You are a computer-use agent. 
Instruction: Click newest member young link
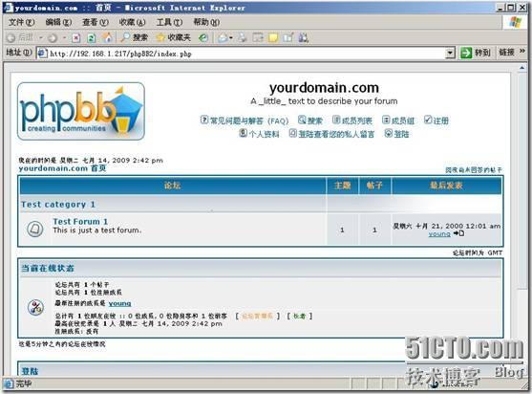pyautogui.click(x=119, y=303)
